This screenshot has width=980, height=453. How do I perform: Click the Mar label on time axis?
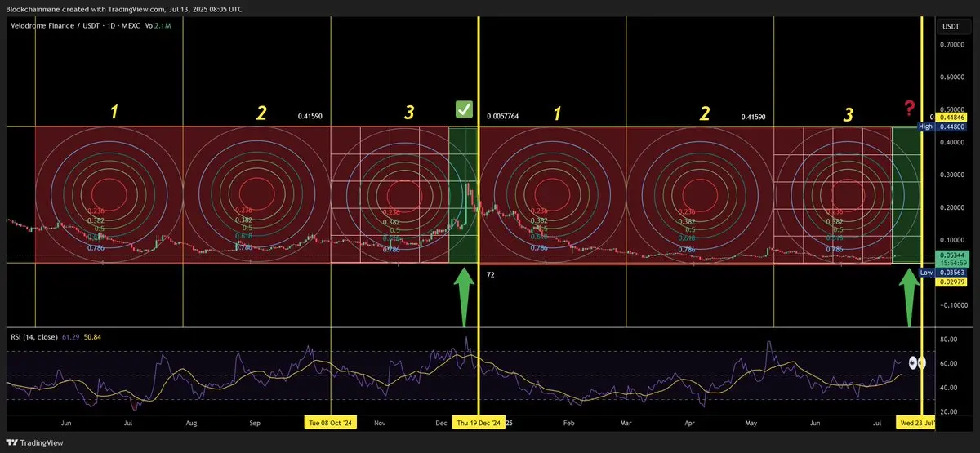(626, 424)
